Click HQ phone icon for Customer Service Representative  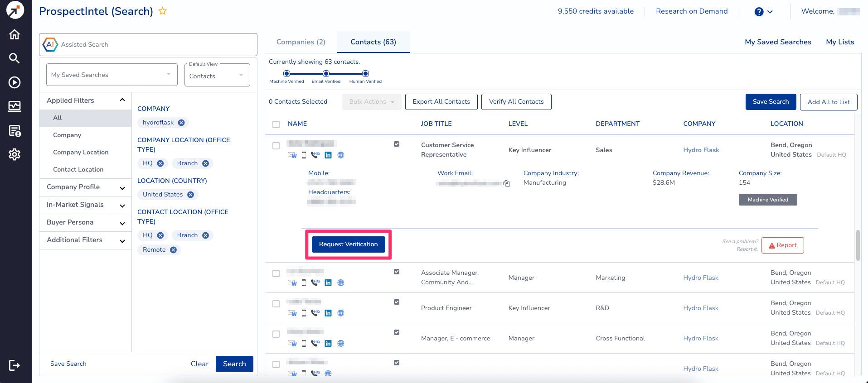[315, 155]
